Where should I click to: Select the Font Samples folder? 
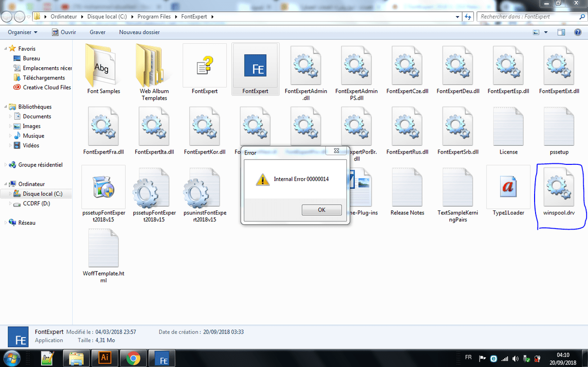pyautogui.click(x=104, y=69)
